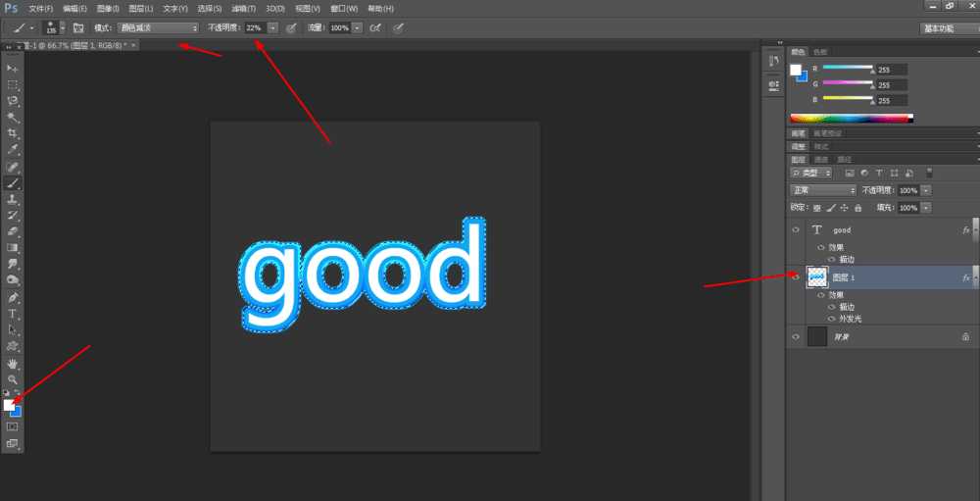Select the Lasso tool
Screen dimensions: 980x501
[13, 101]
